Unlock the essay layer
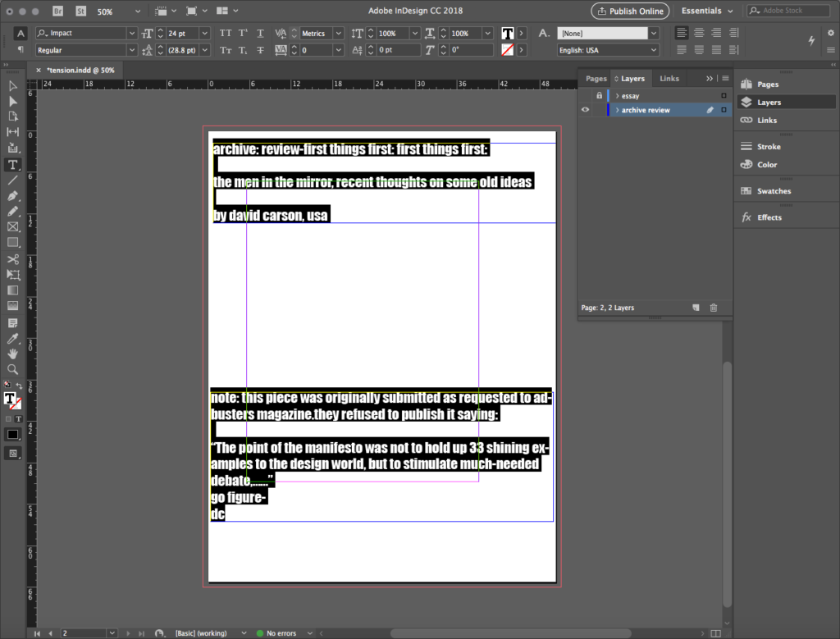The width and height of the screenshot is (840, 639). click(x=599, y=96)
